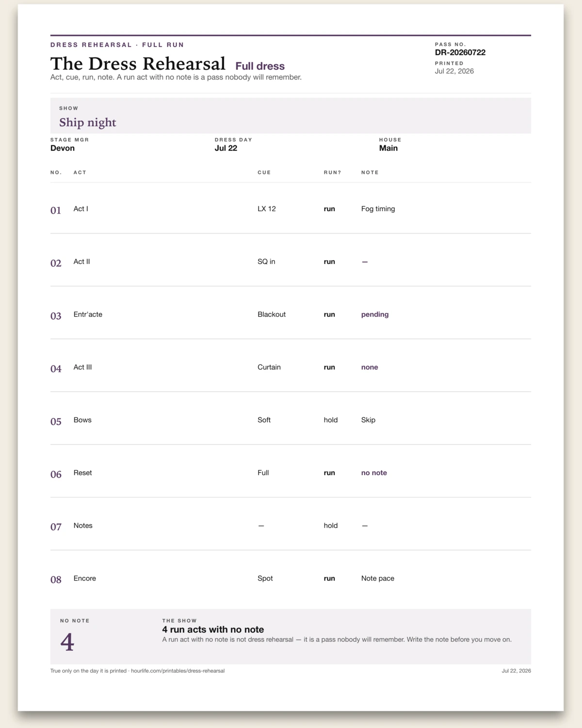Select the Fog timing note for Act I
The image size is (582, 728).
378,209
